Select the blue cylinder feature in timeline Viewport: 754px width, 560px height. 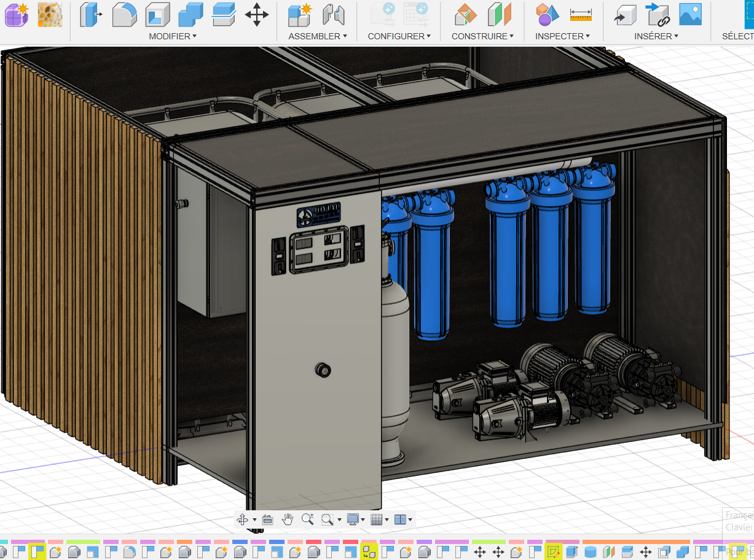click(x=591, y=552)
